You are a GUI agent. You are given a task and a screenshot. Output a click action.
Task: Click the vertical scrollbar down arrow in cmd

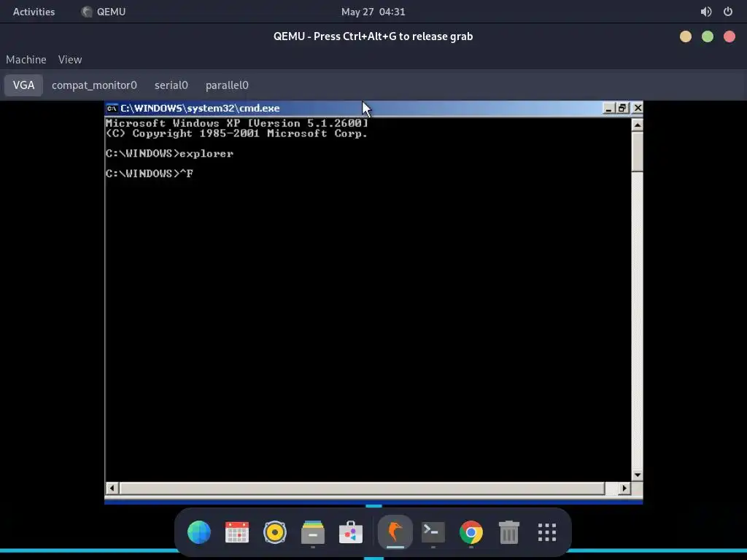(638, 475)
